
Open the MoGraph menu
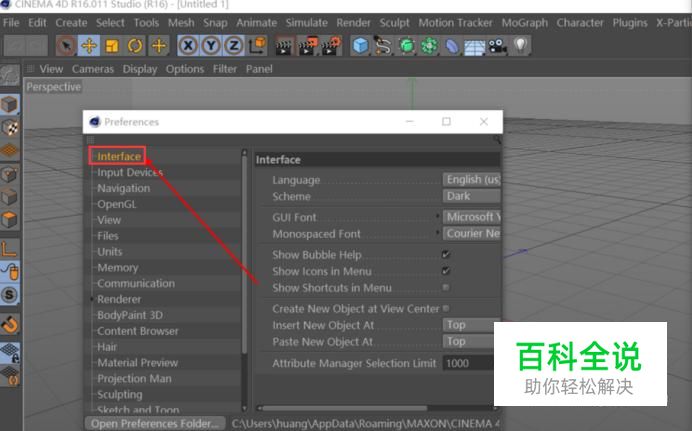click(524, 22)
